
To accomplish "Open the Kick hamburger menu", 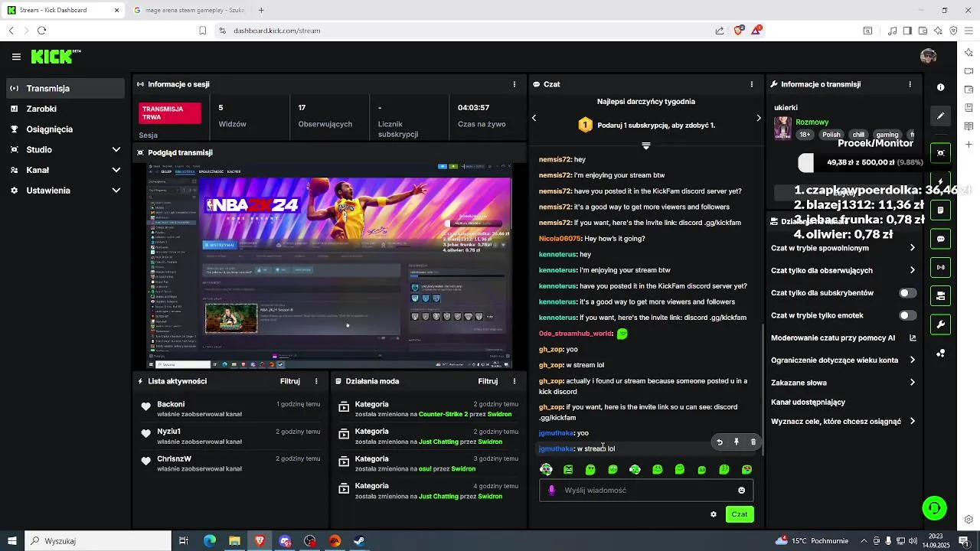I will [16, 57].
